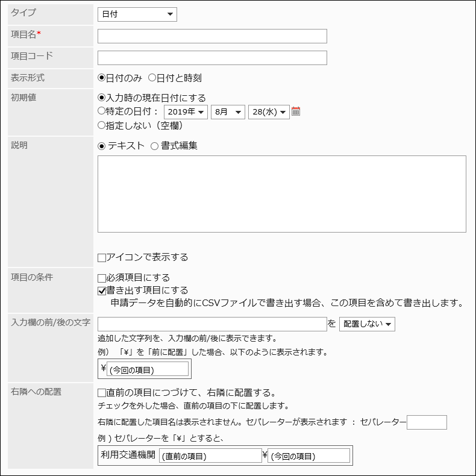Screen dimensions: 476x476
Task: Click the 項目名 text field
Action: [x=212, y=36]
